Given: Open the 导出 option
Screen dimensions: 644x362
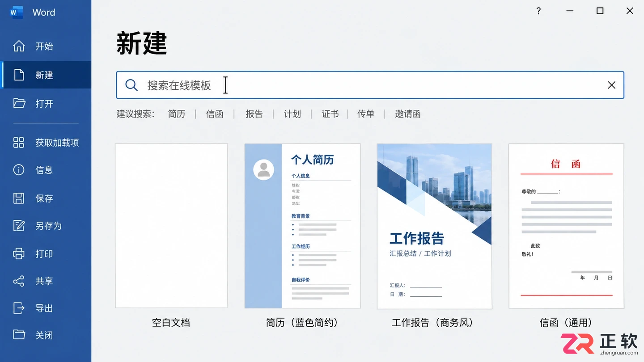Looking at the screenshot, I should pos(46,308).
